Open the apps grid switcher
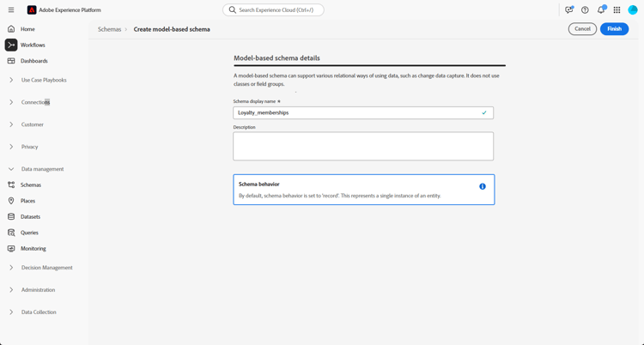The height and width of the screenshot is (345, 644). (x=617, y=10)
